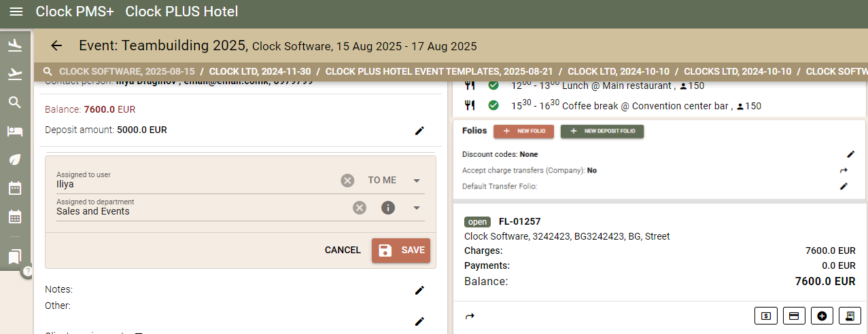868x334 pixels.
Task: Open CLOCKS LTD, 2024-10-10 history link
Action: [x=737, y=71]
